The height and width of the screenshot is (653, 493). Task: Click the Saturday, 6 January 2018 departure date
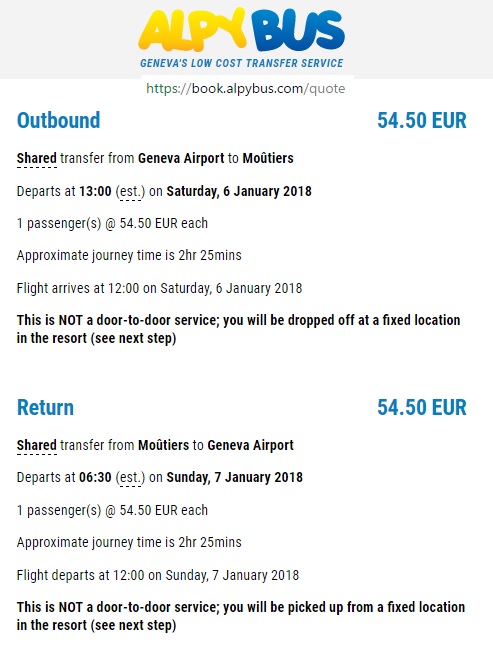pos(239,192)
